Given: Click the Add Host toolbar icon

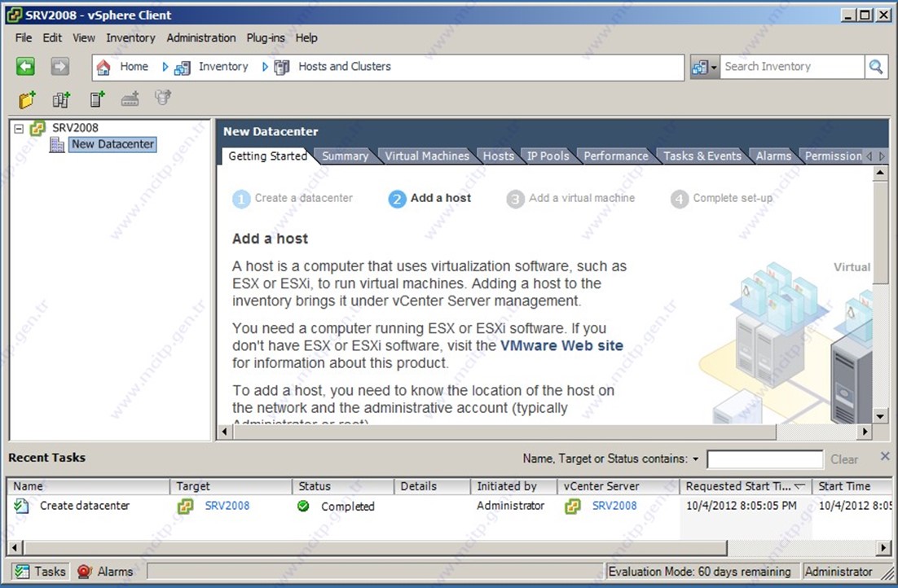Looking at the screenshot, I should [x=97, y=99].
